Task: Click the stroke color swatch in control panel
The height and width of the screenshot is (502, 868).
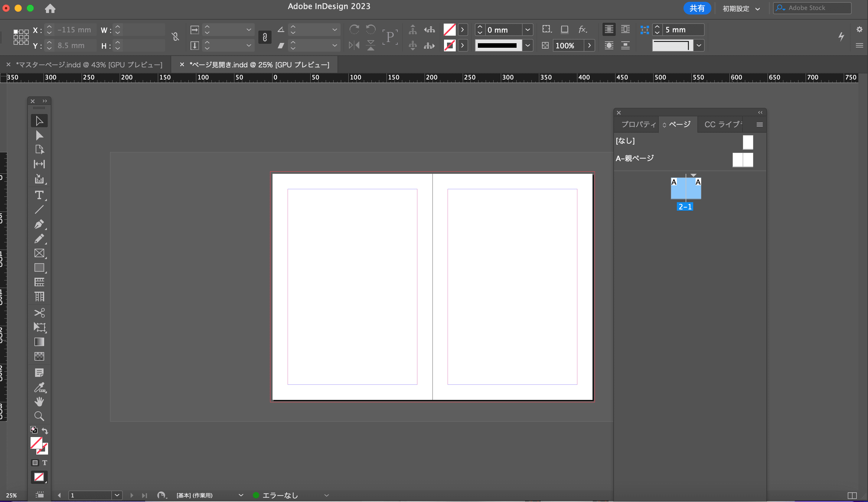Action: click(449, 45)
